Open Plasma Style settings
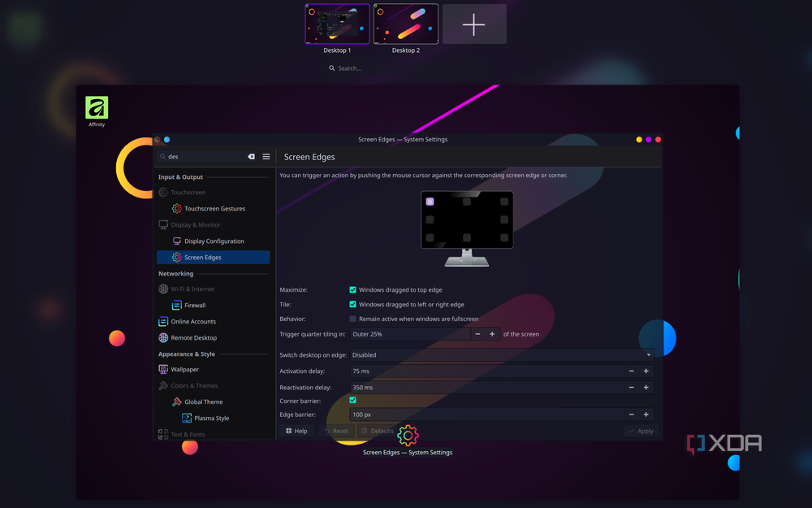The height and width of the screenshot is (508, 812). pyautogui.click(x=213, y=418)
